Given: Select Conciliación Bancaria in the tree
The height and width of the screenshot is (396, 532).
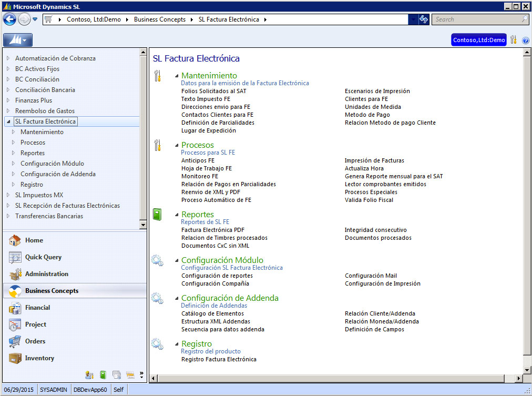Looking at the screenshot, I should (x=45, y=90).
